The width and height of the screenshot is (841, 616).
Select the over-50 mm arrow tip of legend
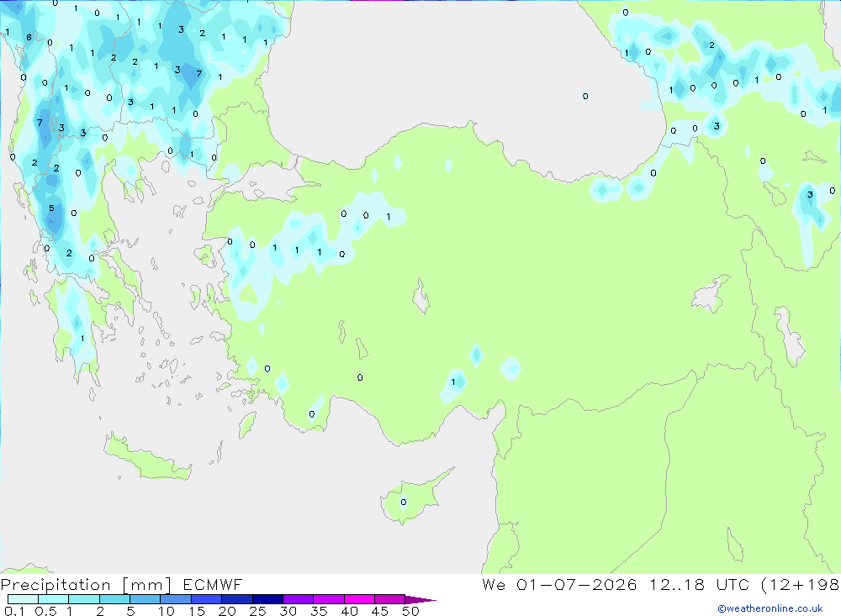(x=421, y=599)
